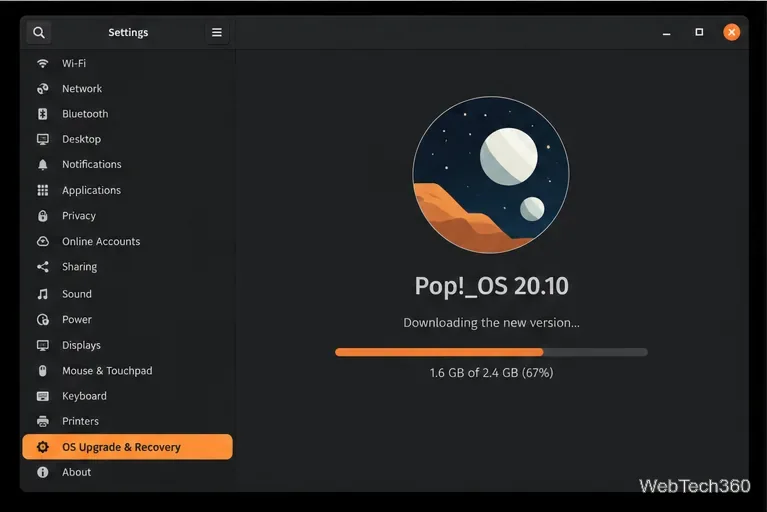Click the Bluetooth icon in sidebar
The image size is (767, 512).
tap(43, 114)
